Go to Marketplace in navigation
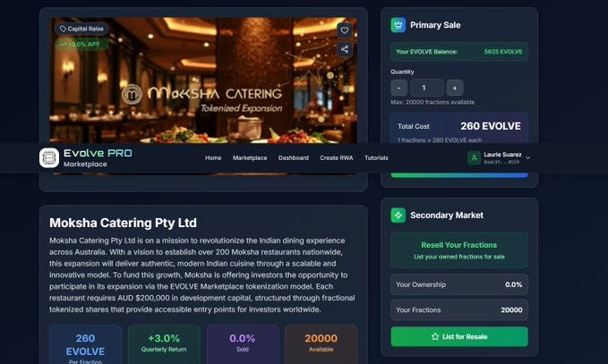608x364 pixels. (250, 158)
